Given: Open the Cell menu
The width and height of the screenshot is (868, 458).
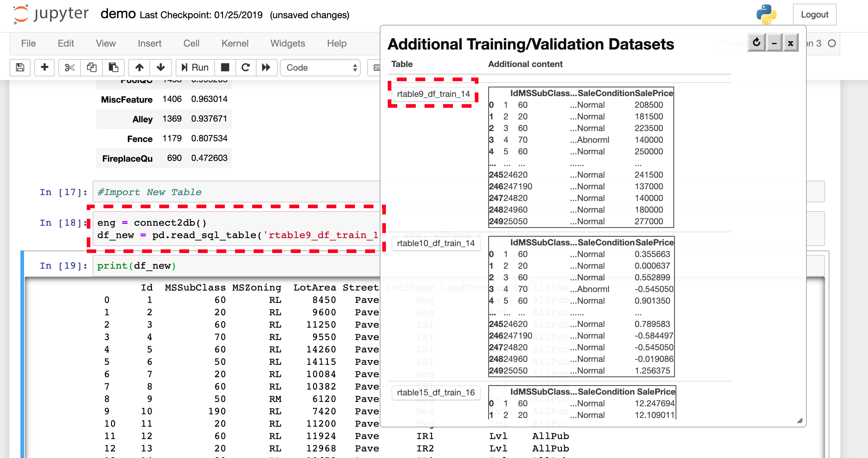Looking at the screenshot, I should (191, 44).
